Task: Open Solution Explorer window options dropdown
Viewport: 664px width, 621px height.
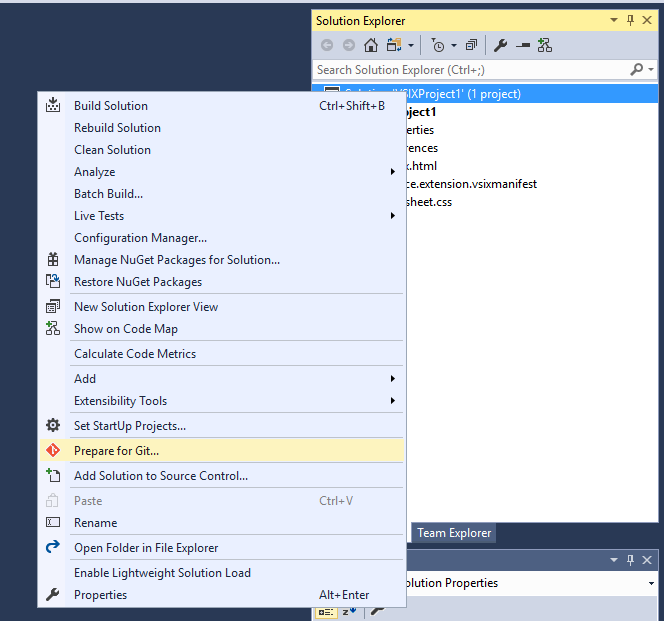Action: tap(614, 20)
